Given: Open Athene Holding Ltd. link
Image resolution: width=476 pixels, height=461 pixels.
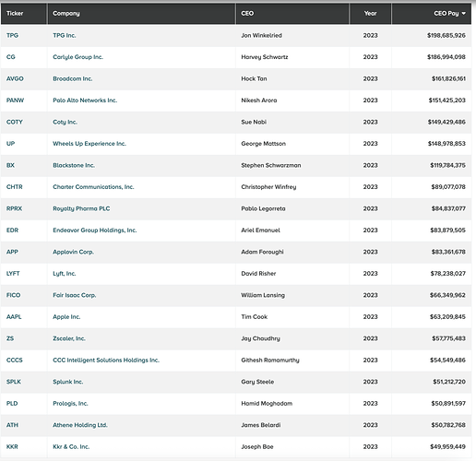Looking at the screenshot, I should (80, 425).
